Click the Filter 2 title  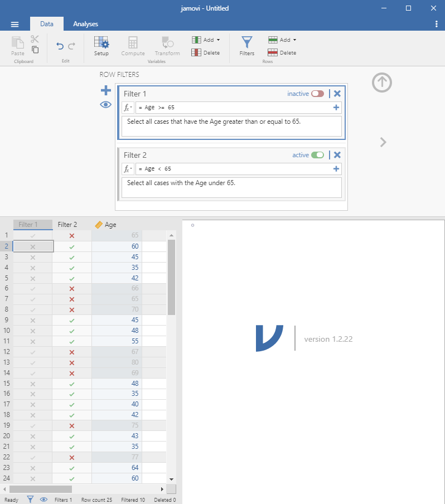tap(135, 155)
